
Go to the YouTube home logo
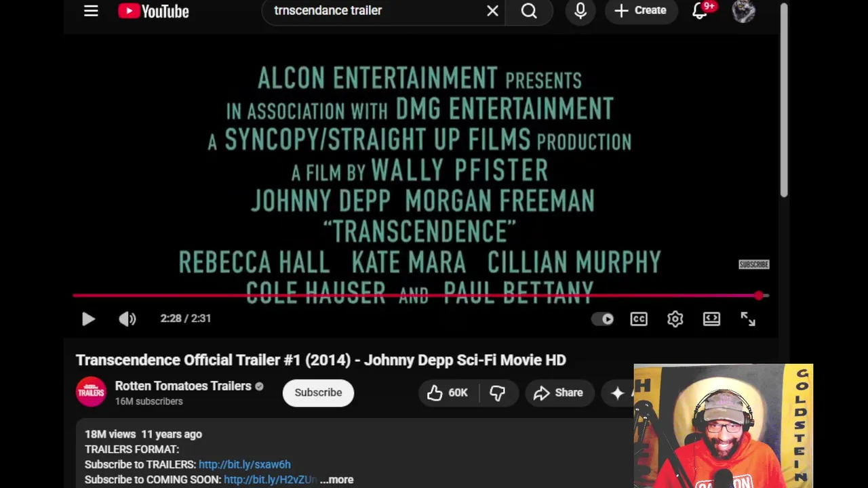point(153,11)
